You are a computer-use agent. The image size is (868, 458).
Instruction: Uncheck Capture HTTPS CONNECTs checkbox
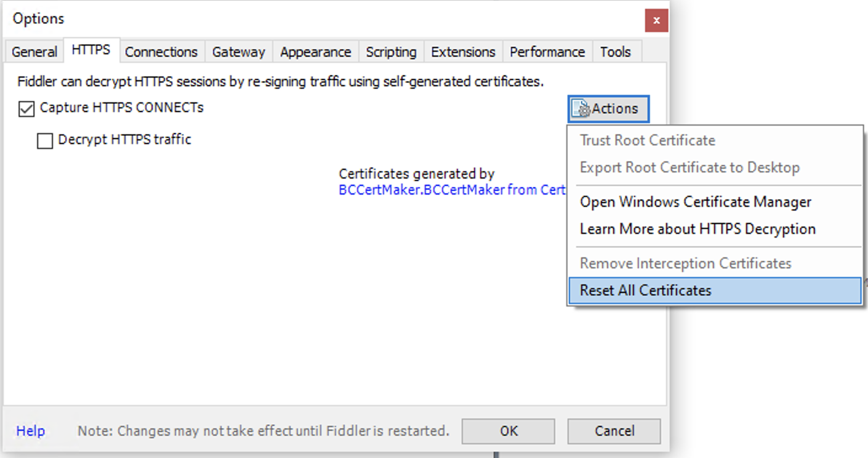click(x=26, y=110)
